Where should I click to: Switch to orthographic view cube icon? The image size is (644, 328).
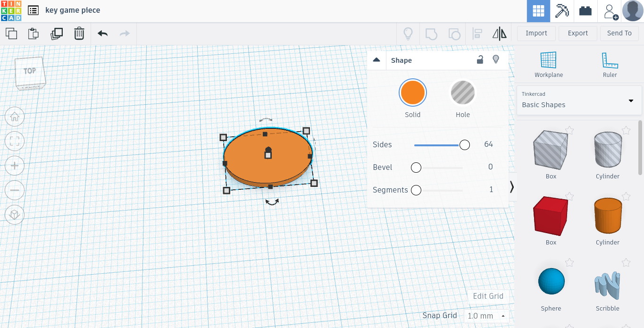click(x=15, y=215)
